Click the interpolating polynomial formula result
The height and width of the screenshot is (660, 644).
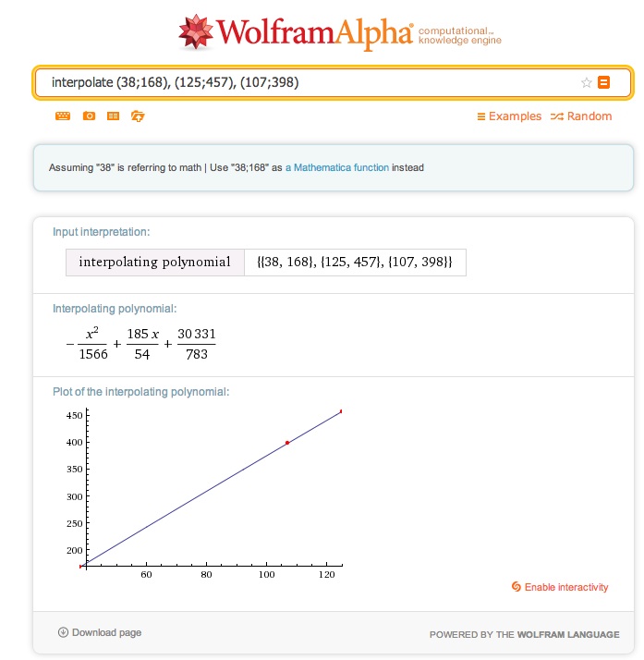click(141, 344)
